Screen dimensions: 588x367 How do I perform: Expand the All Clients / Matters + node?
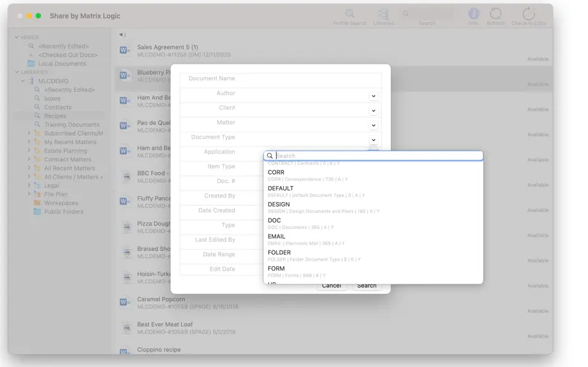(29, 176)
